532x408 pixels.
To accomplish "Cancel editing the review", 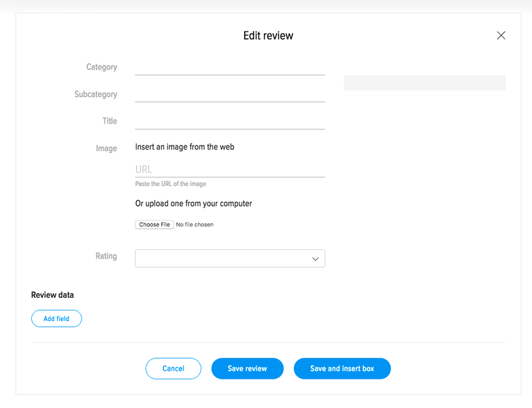I will pos(174,368).
